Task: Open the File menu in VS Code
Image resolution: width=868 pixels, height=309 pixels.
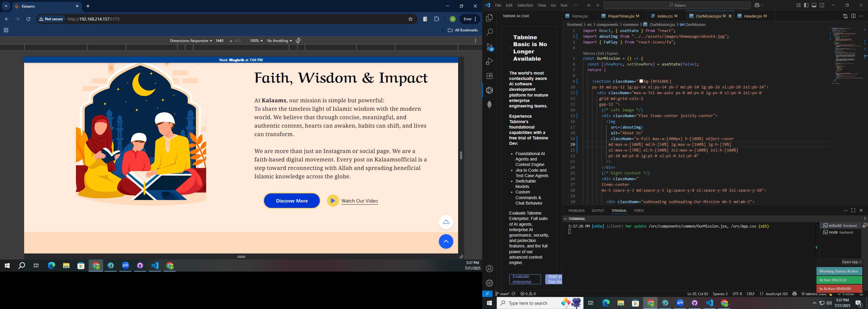Action: (498, 5)
